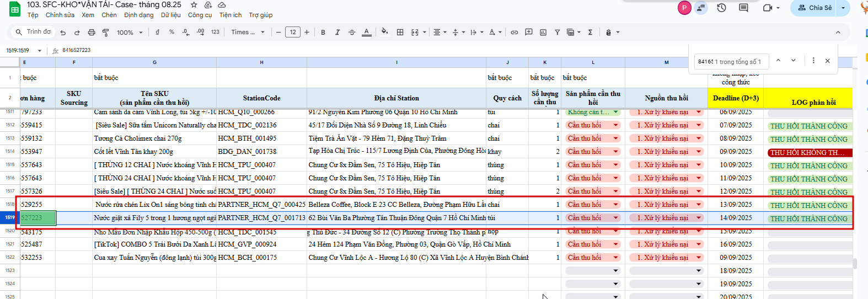This screenshot has width=868, height=299.
Task: Open filter views dropdown
Action: pos(574,32)
